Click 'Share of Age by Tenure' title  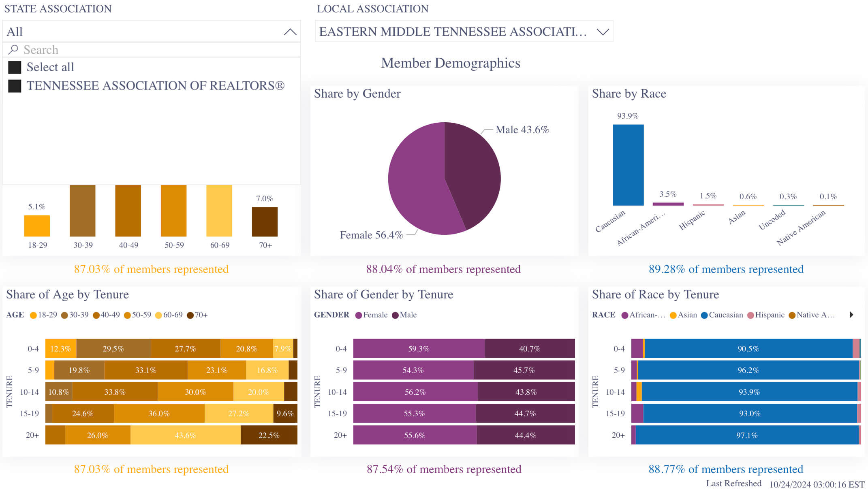[67, 294]
